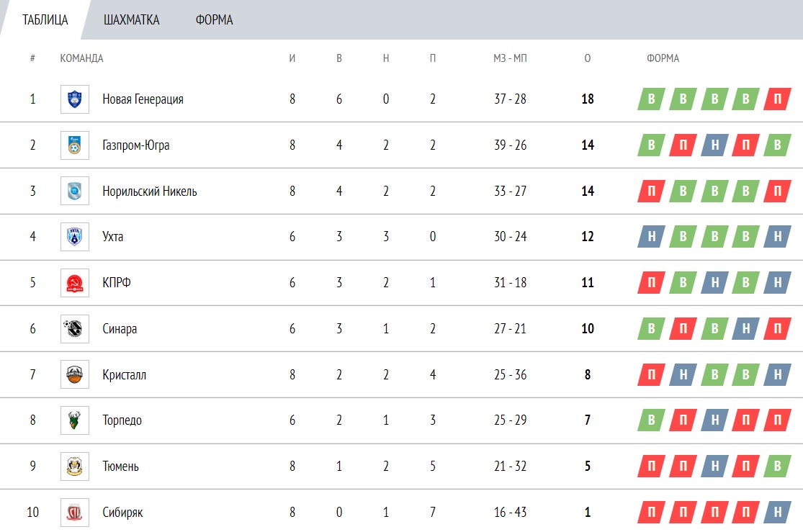Click the first draw badge in Ухта's form

tap(651, 237)
